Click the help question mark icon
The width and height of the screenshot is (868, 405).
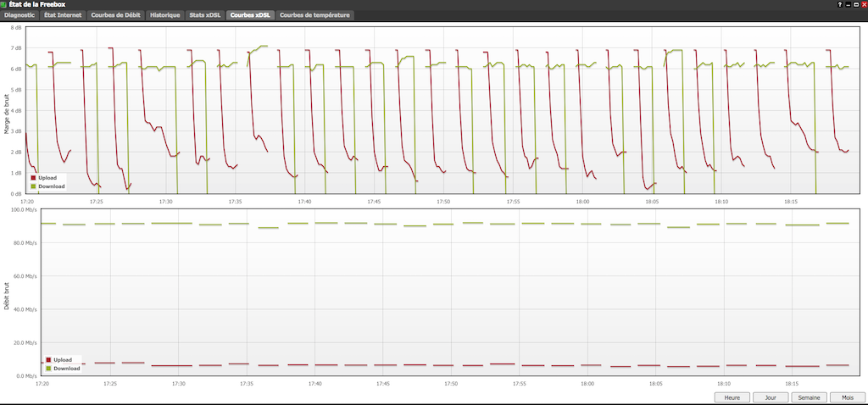tap(840, 4)
